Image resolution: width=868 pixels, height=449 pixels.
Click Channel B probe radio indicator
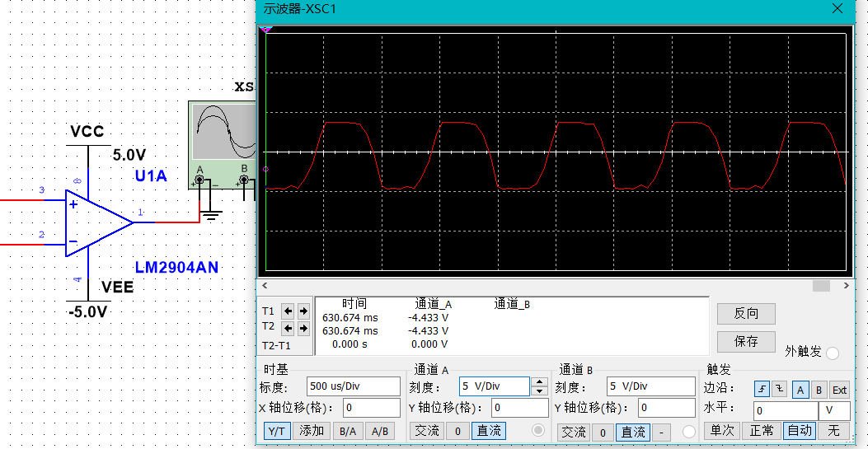coord(688,432)
